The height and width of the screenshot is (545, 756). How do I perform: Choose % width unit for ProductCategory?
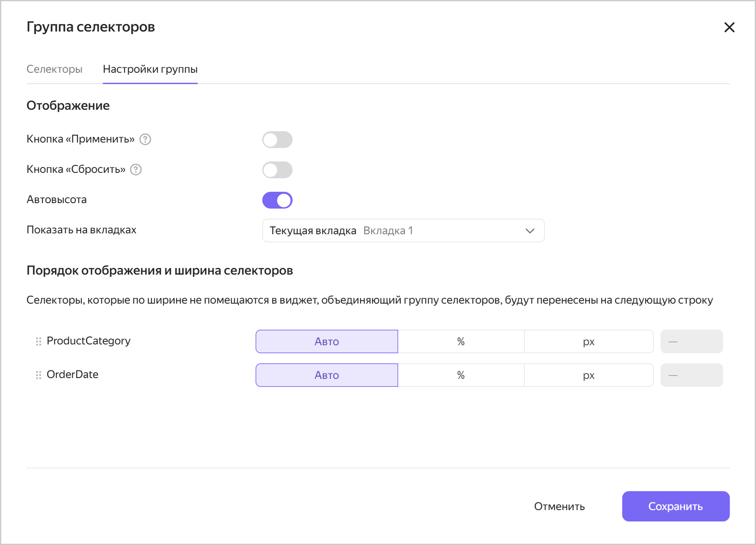461,341
